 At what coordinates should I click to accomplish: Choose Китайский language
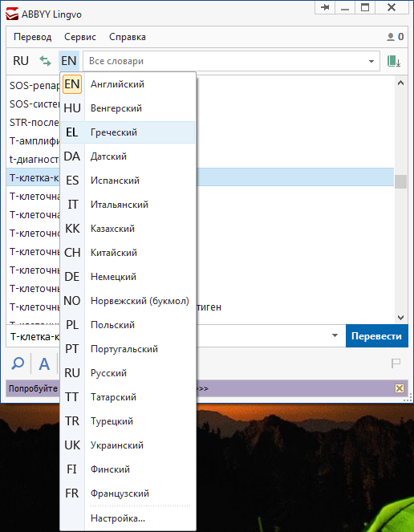click(x=128, y=253)
